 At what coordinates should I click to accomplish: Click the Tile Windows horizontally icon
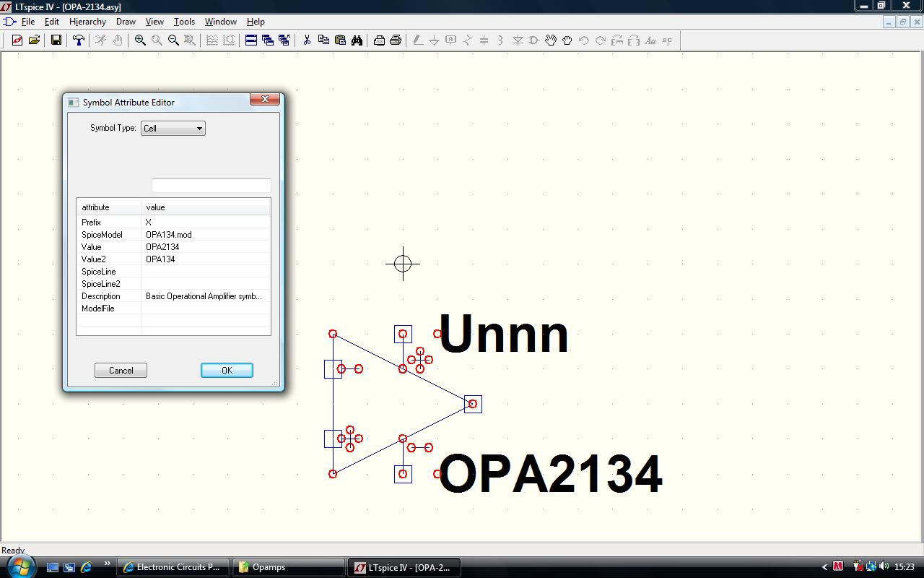pyautogui.click(x=251, y=40)
